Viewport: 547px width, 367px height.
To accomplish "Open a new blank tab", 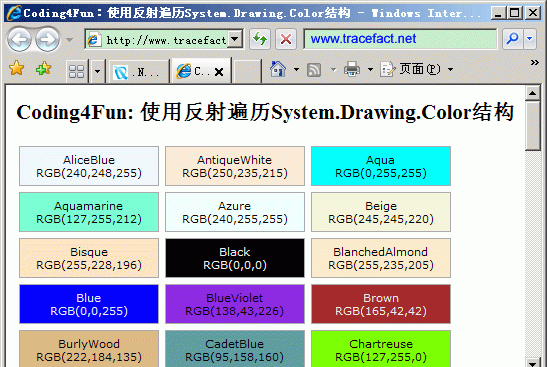I will click(x=247, y=72).
